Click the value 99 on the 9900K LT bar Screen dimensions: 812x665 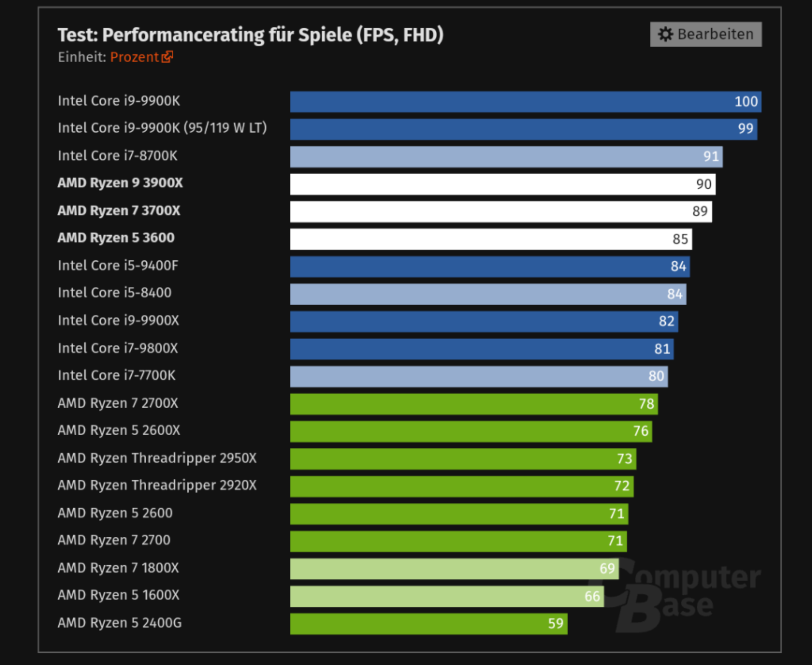coord(745,129)
